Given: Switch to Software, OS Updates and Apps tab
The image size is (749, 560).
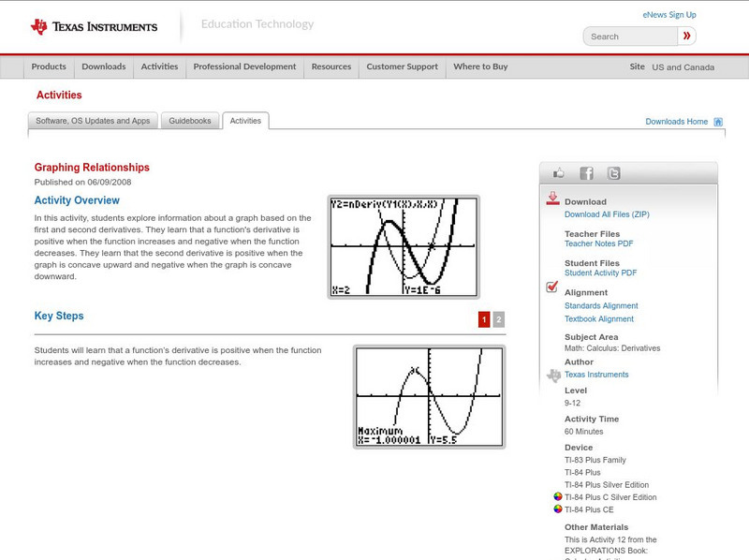Looking at the screenshot, I should coord(93,121).
